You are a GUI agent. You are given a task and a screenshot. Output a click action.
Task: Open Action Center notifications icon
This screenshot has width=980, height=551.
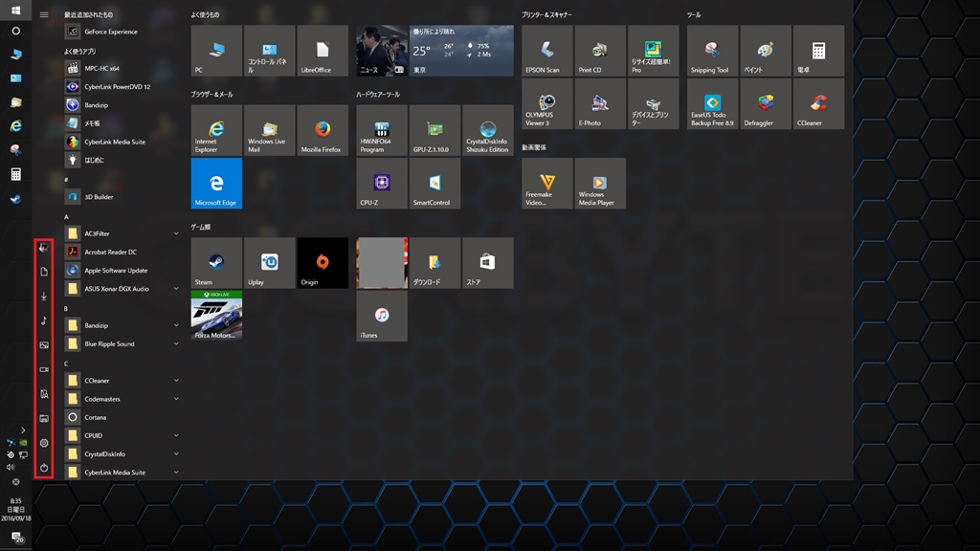(x=15, y=538)
